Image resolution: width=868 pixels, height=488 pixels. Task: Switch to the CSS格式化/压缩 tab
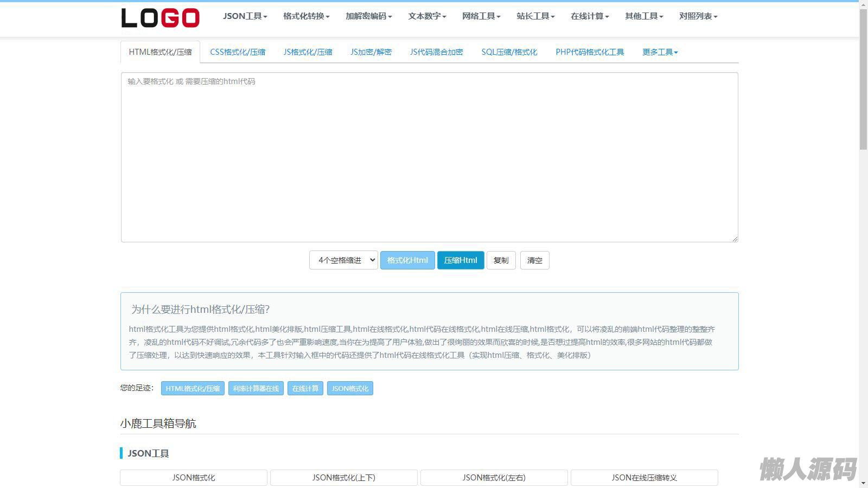(238, 52)
